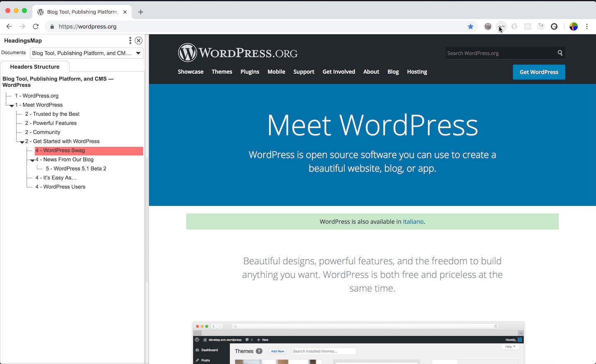Viewport: 596px width, 364px height.
Task: Select the Headers Structure tab
Action: (35, 67)
